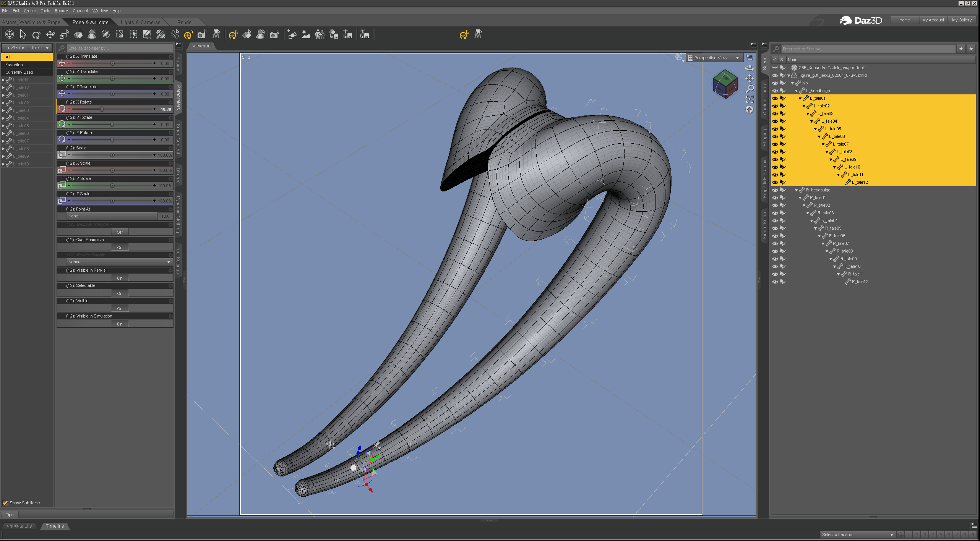Click the viewport zoom magnifier icon
Screen dimensions: 980x541
click(x=750, y=89)
